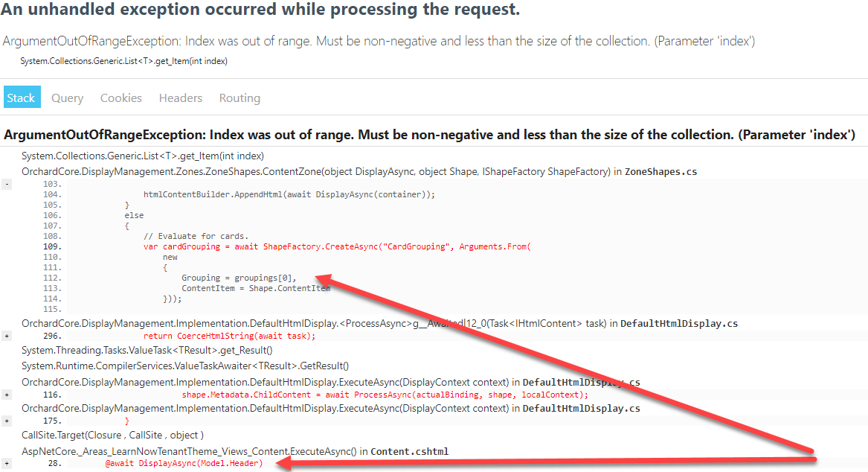Click the List<T>.get_Item stack frame
This screenshot has height=472, width=868.
(141, 156)
